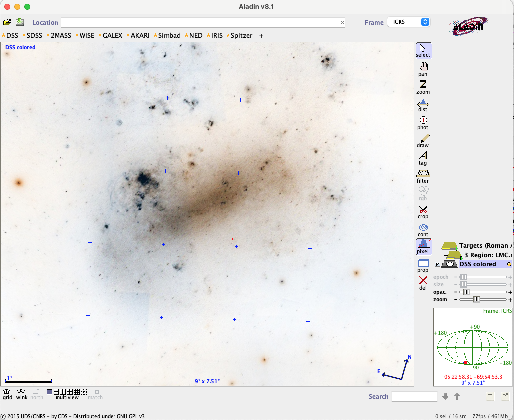Open the prop properties panel
Viewport: 514px width, 420px height.
click(x=423, y=264)
